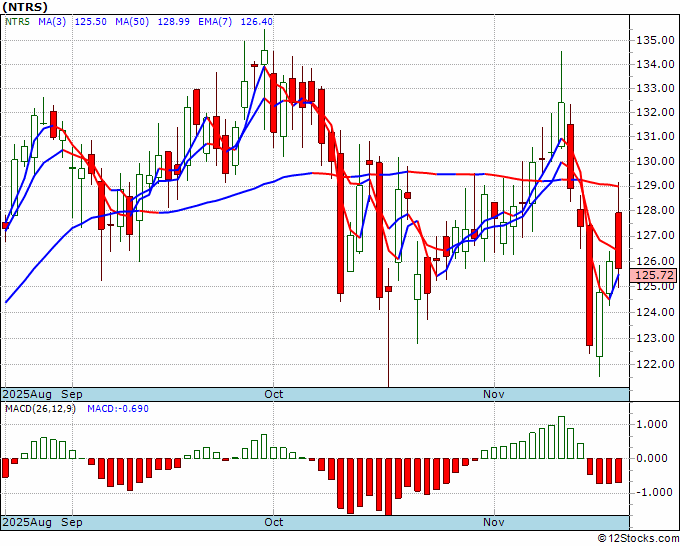Click the last red MACD histogram bar
Image resolution: width=680 pixels, height=546 pixels.
(618, 471)
